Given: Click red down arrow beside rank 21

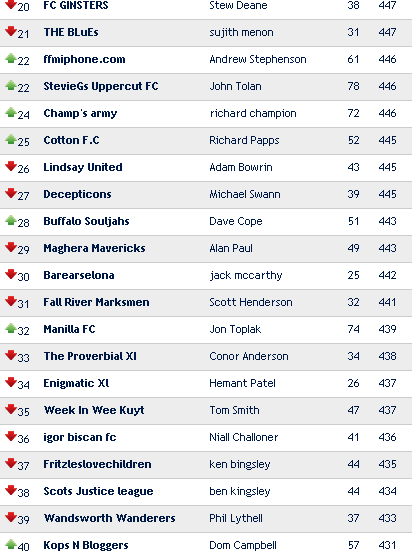Looking at the screenshot, I should [11, 31].
